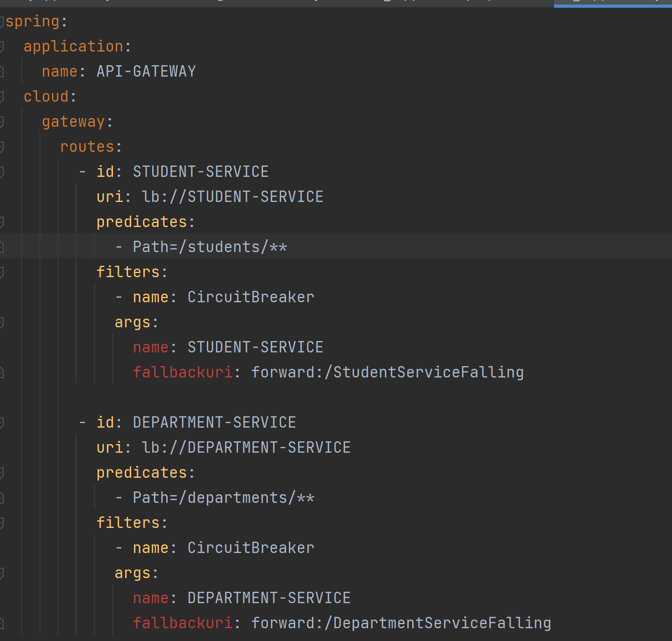672x641 pixels.
Task: Click the 'cloud' key
Action: (x=46, y=97)
